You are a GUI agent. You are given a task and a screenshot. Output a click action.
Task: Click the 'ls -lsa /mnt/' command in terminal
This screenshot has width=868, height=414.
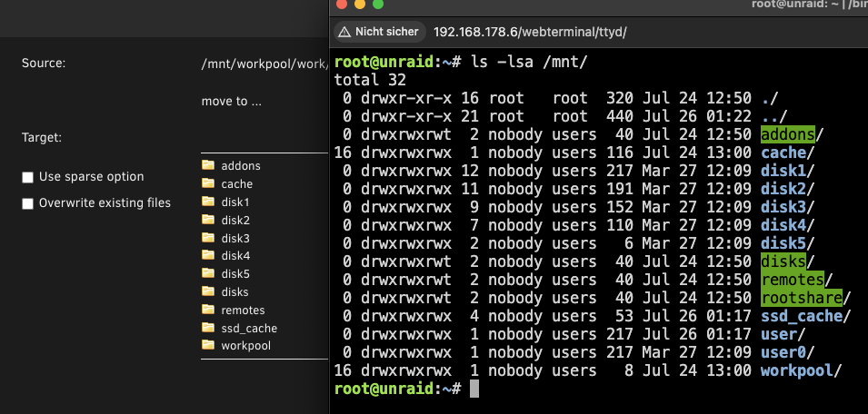pos(529,62)
